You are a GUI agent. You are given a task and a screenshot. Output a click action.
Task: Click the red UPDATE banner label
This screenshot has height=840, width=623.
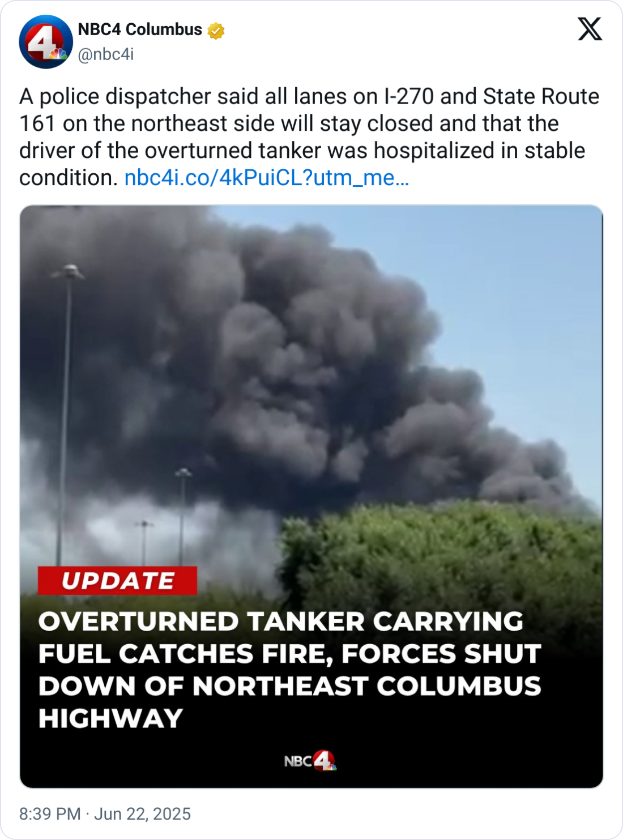pos(118,581)
